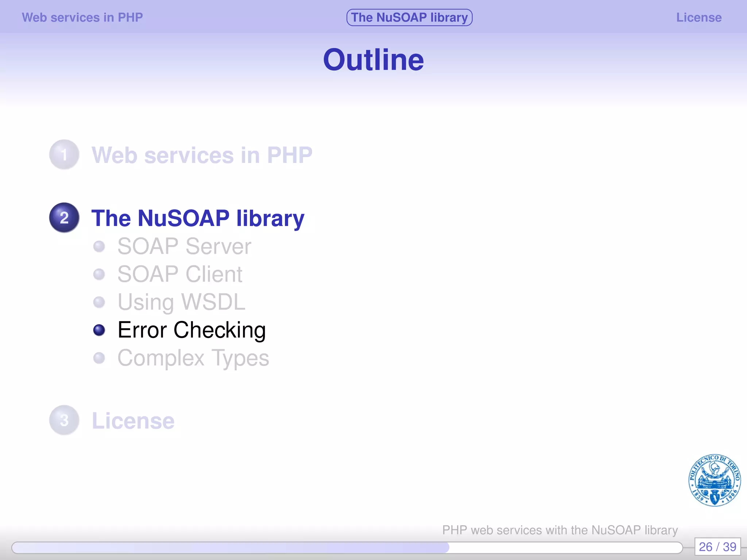Image resolution: width=747 pixels, height=560 pixels.
Task: Click the numbered circle 1 icon
Action: coord(64,155)
